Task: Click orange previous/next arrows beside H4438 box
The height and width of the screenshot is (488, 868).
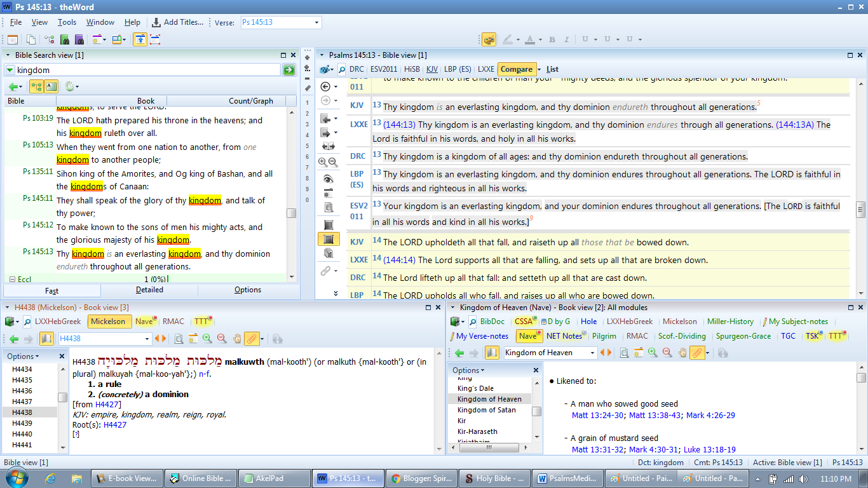Action: point(161,339)
